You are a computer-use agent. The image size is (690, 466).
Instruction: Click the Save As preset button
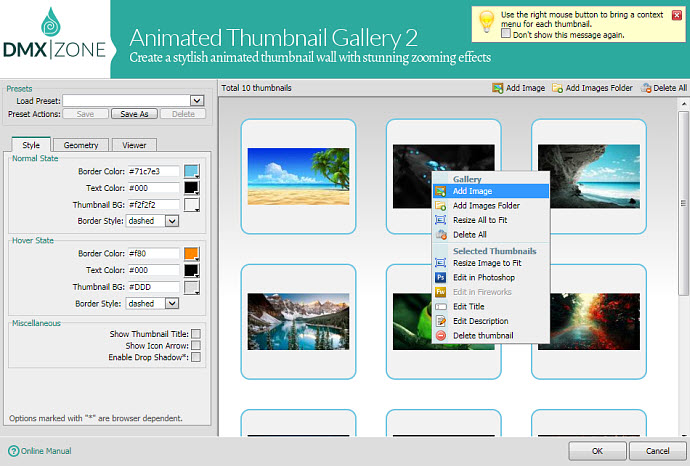pyautogui.click(x=134, y=114)
